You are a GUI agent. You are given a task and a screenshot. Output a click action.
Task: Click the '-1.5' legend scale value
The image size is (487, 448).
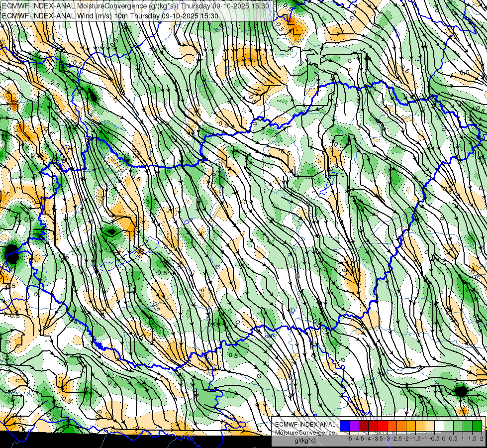tap(415, 439)
